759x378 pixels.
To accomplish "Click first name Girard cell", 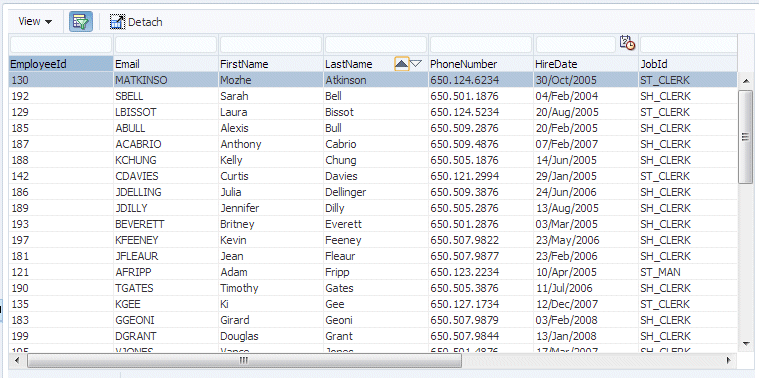I will pos(271,320).
